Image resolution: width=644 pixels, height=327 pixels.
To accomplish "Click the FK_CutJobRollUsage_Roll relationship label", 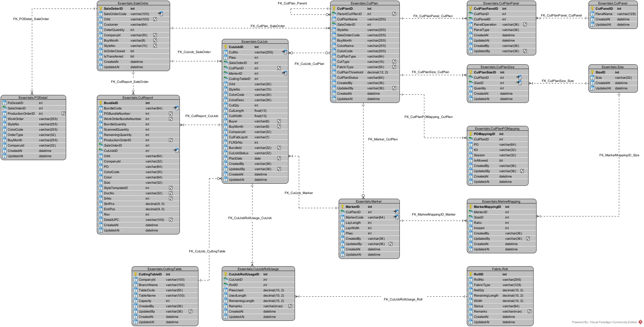I will (403, 299).
